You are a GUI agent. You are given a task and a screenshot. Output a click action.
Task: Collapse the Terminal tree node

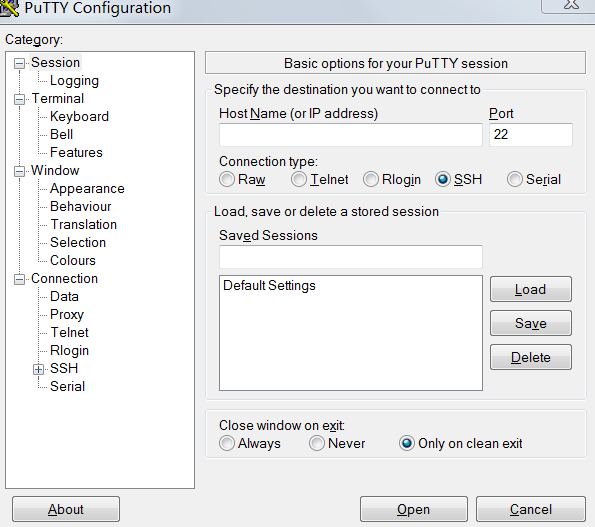click(19, 99)
